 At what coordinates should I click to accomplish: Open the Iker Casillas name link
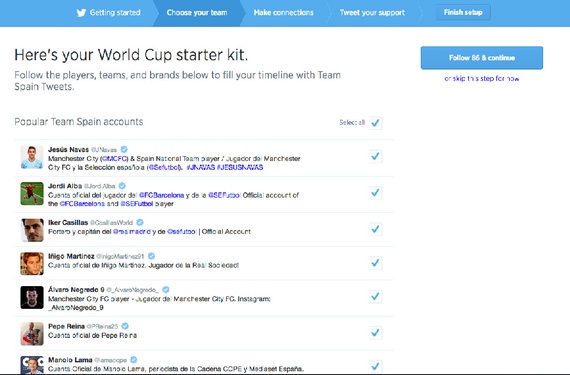click(68, 222)
